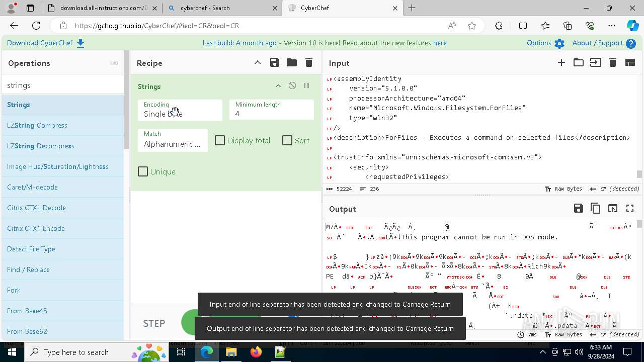Open output end-of-line CR selector
Image resolution: width=644 pixels, height=362 pixels.
(614, 334)
